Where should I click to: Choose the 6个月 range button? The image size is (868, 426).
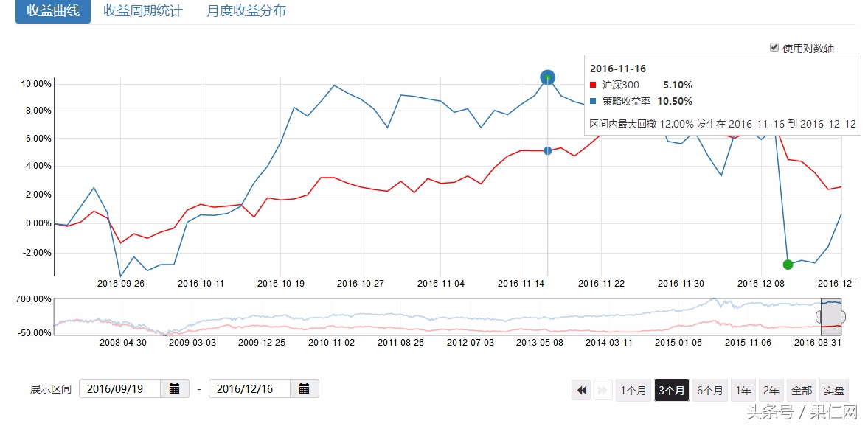click(712, 391)
